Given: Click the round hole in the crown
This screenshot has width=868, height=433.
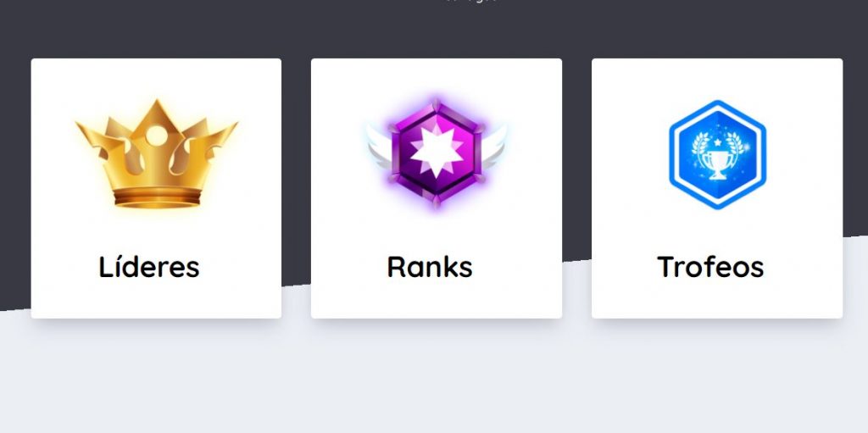Looking at the screenshot, I should click(x=157, y=136).
